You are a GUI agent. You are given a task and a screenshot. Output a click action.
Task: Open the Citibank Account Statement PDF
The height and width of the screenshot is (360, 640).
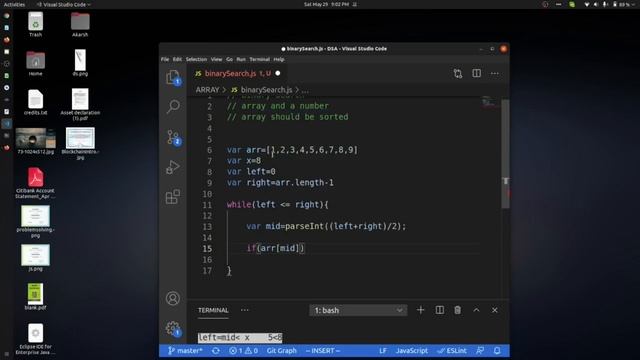point(36,183)
